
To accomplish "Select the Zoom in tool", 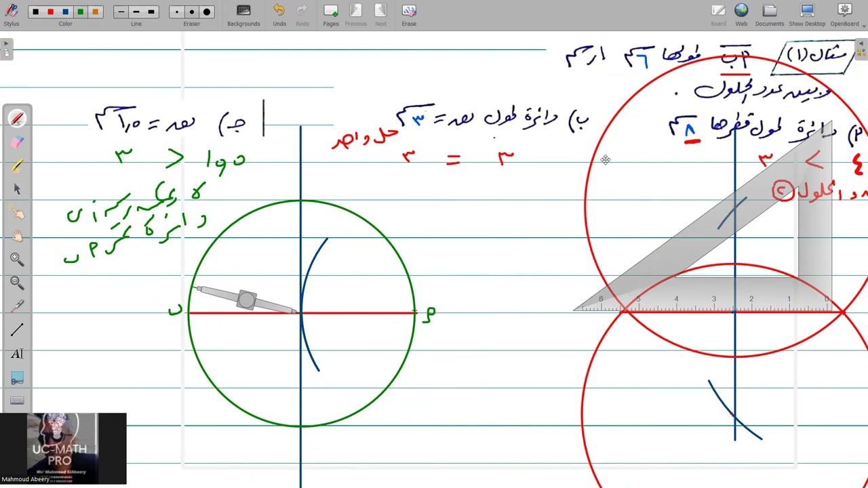I will [x=17, y=260].
